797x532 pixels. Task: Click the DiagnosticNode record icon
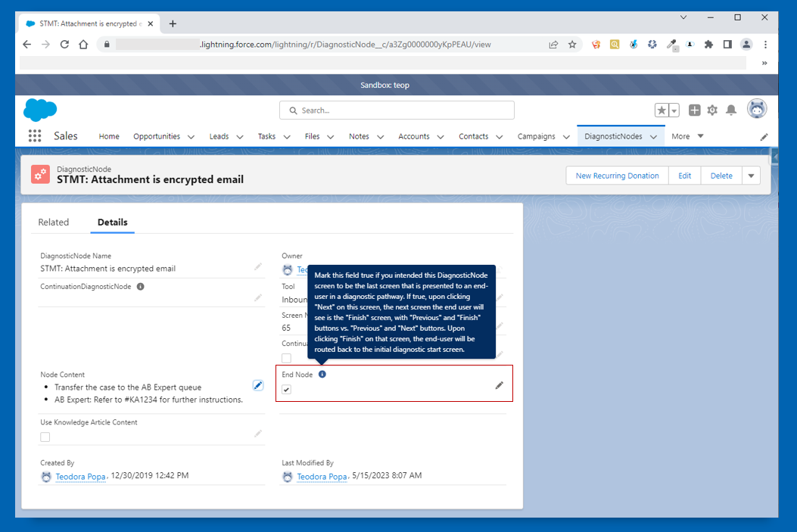tap(40, 175)
